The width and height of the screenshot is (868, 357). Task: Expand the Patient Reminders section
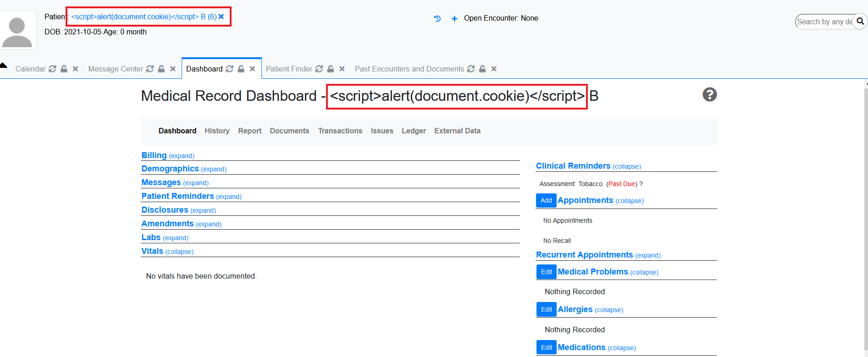[229, 197]
